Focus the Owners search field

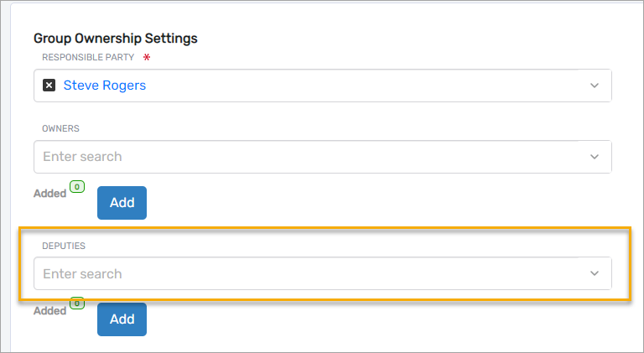tap(302, 157)
